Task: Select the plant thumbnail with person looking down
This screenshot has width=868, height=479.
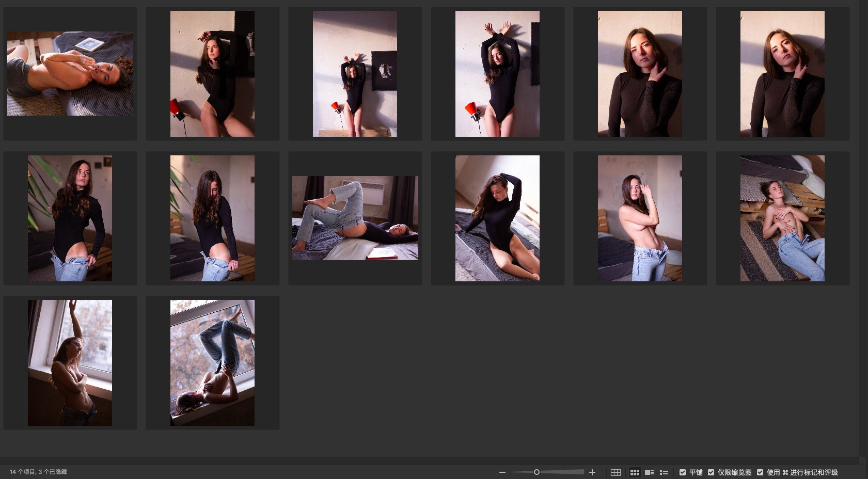Action: pyautogui.click(x=212, y=218)
